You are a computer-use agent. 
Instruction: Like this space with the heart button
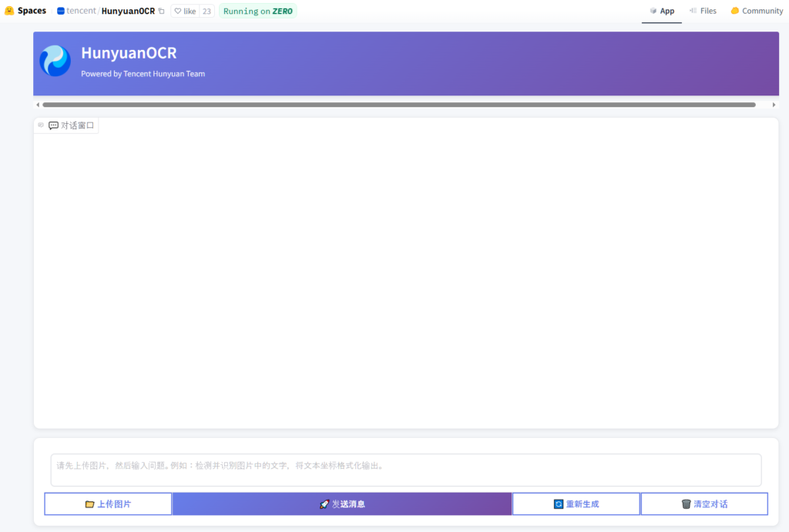[185, 11]
